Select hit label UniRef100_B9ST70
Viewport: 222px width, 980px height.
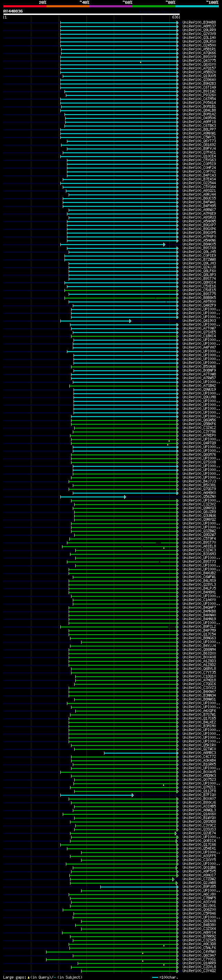coord(199,543)
